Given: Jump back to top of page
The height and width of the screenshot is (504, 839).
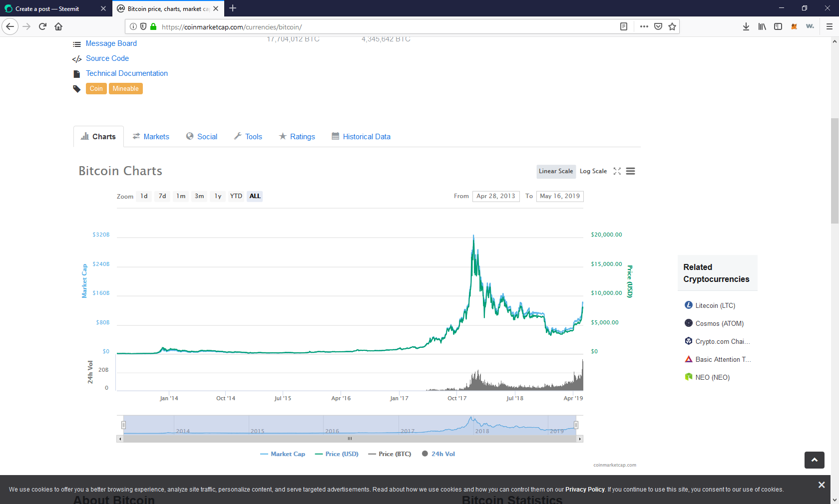Looking at the screenshot, I should (x=815, y=460).
